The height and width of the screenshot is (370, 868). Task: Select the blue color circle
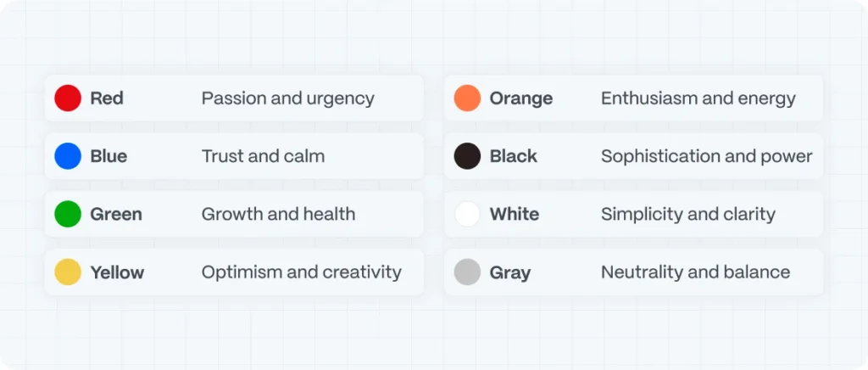[68, 156]
